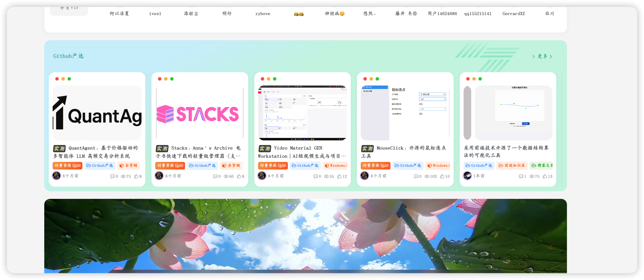This screenshot has height=280, width=644.
Task: Click views eye icon on QuantAgent card
Action: pos(123,176)
